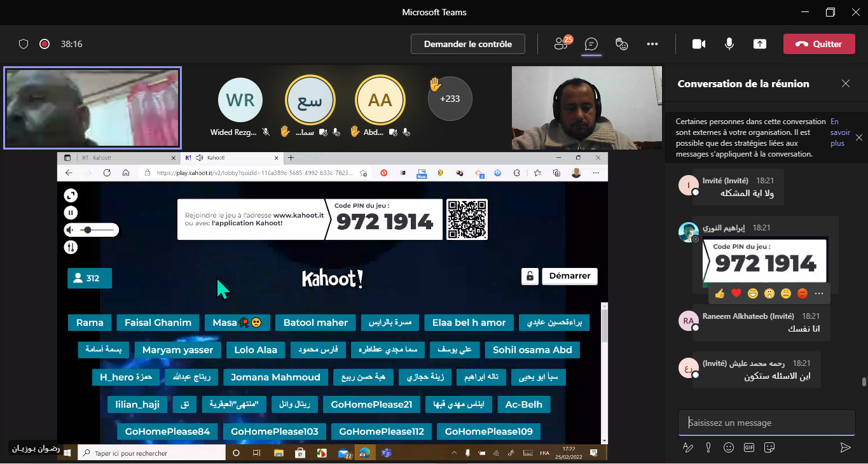Open the browser menu ellipsis
Image resolution: width=868 pixels, height=464 pixels.
596,172
